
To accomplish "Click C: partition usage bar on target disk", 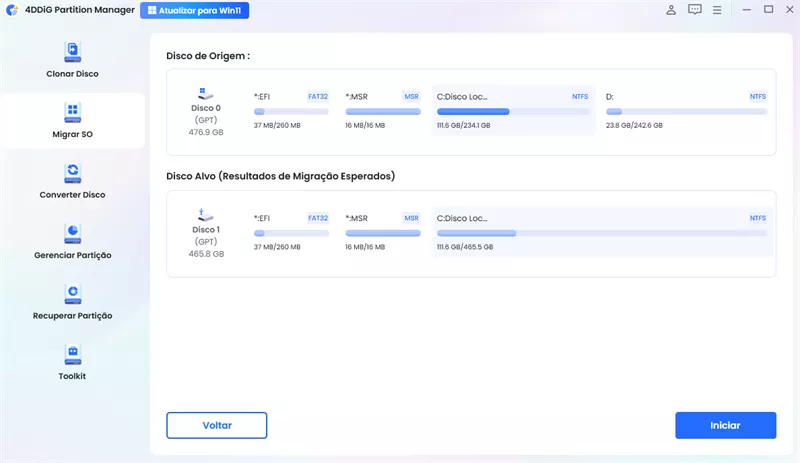I will pyautogui.click(x=601, y=233).
